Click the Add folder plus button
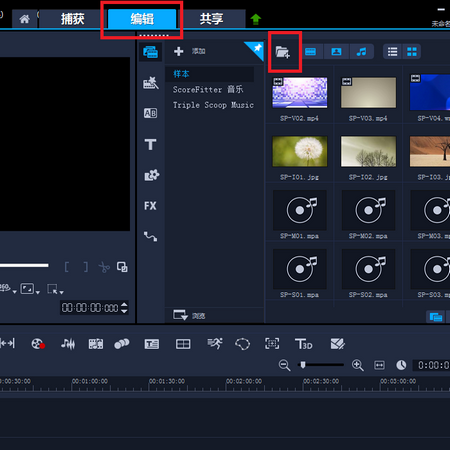The height and width of the screenshot is (450, 450). pyautogui.click(x=189, y=51)
